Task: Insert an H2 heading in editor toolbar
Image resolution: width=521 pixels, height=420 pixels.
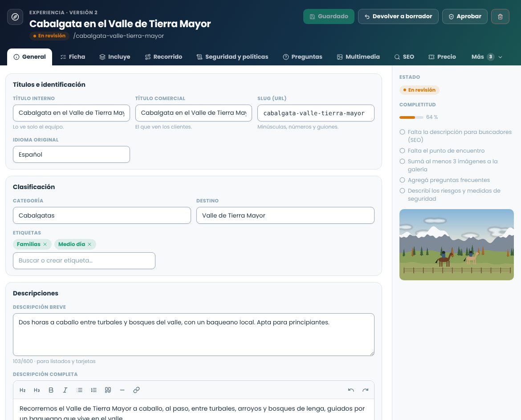Action: point(23,390)
